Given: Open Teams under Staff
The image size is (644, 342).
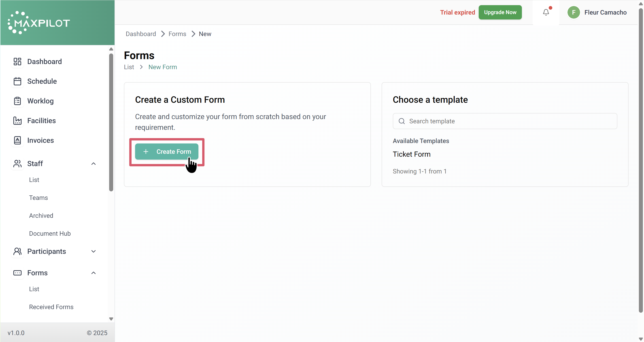Looking at the screenshot, I should pyautogui.click(x=38, y=198).
